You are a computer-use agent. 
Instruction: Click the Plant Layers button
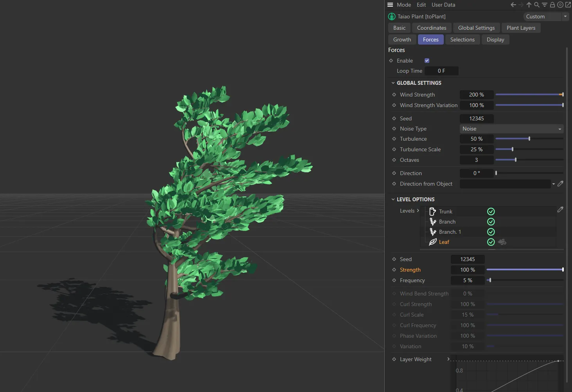(x=521, y=28)
